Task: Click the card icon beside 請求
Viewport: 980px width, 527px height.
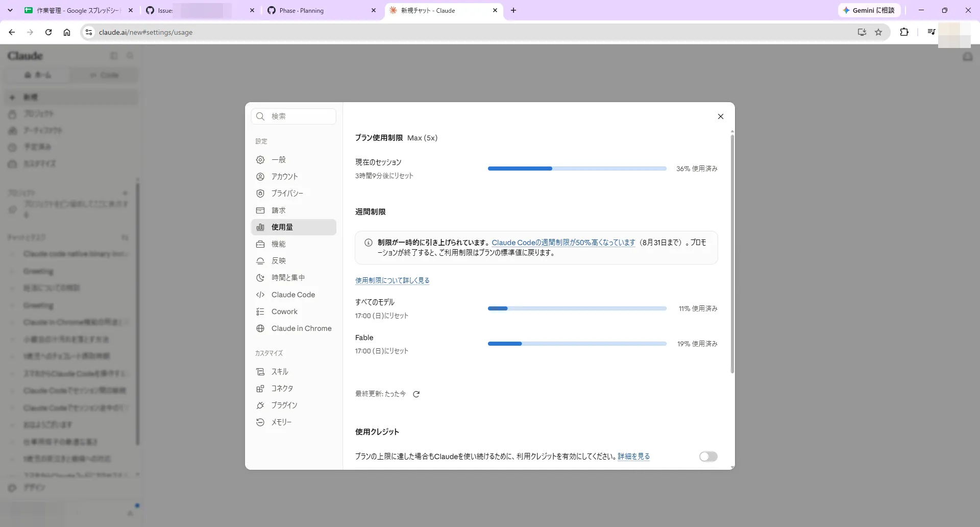Action: [x=260, y=210]
